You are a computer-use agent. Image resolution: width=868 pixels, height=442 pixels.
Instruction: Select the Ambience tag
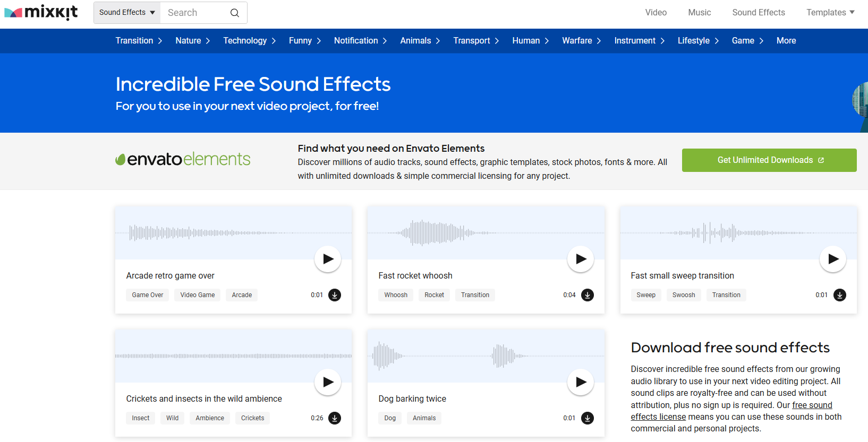click(x=210, y=418)
